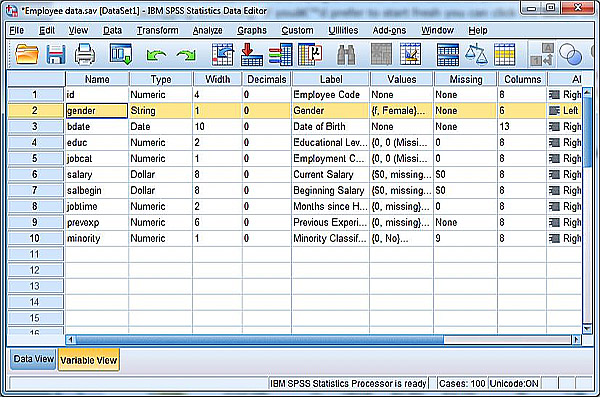The width and height of the screenshot is (600, 400).
Task: Click the Date of Birth label cell
Action: click(x=330, y=127)
